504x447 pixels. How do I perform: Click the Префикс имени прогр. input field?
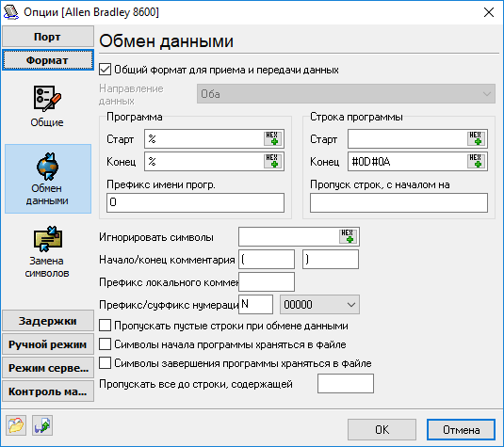195,202
